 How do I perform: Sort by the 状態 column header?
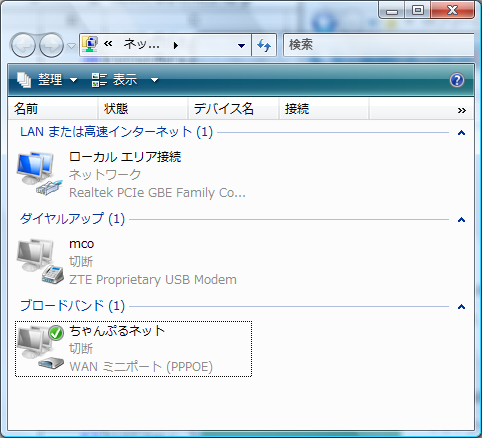pos(143,109)
